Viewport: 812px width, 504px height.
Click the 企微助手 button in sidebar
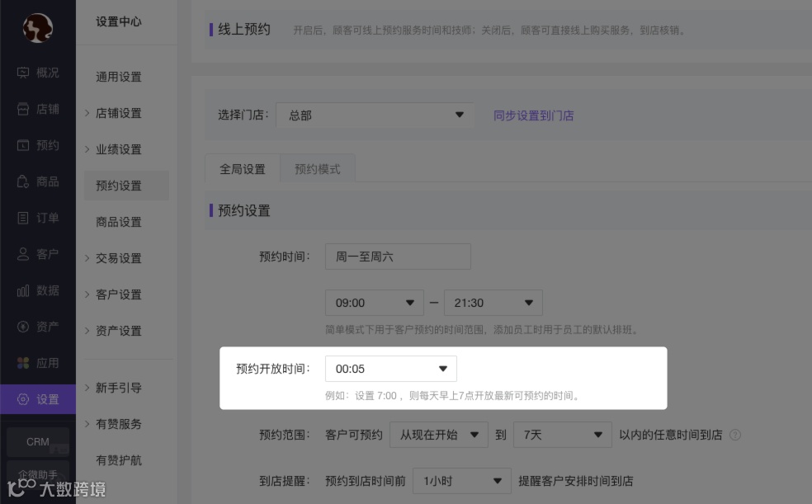[38, 474]
